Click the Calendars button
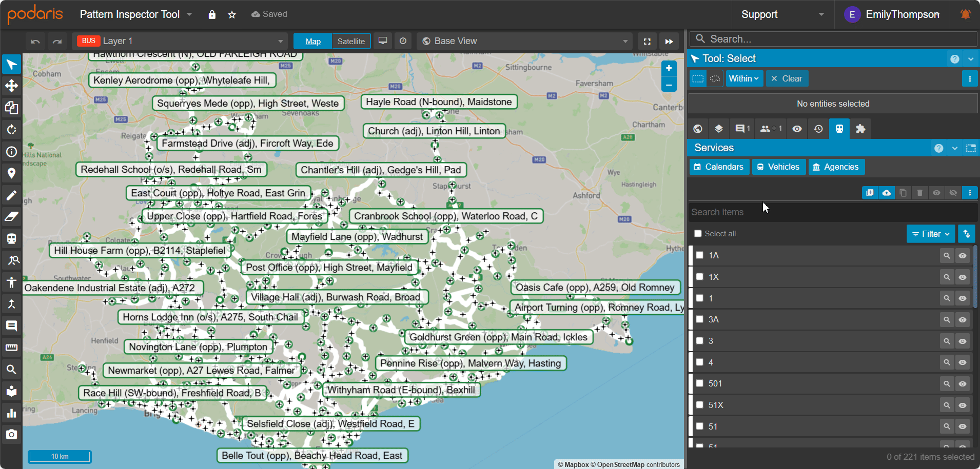Viewport: 980px width, 469px height. coord(719,167)
